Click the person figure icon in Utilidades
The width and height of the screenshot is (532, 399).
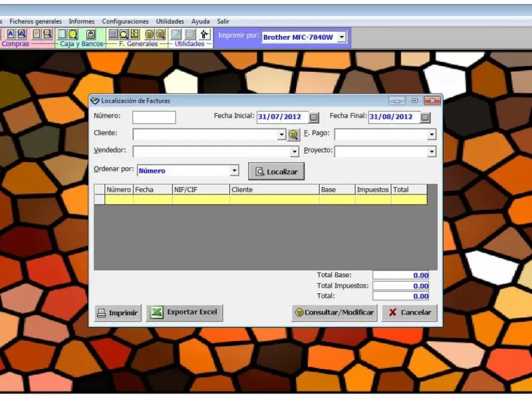point(204,34)
